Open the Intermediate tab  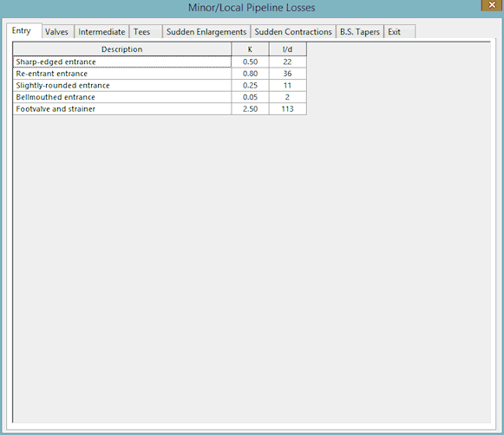[x=101, y=32]
